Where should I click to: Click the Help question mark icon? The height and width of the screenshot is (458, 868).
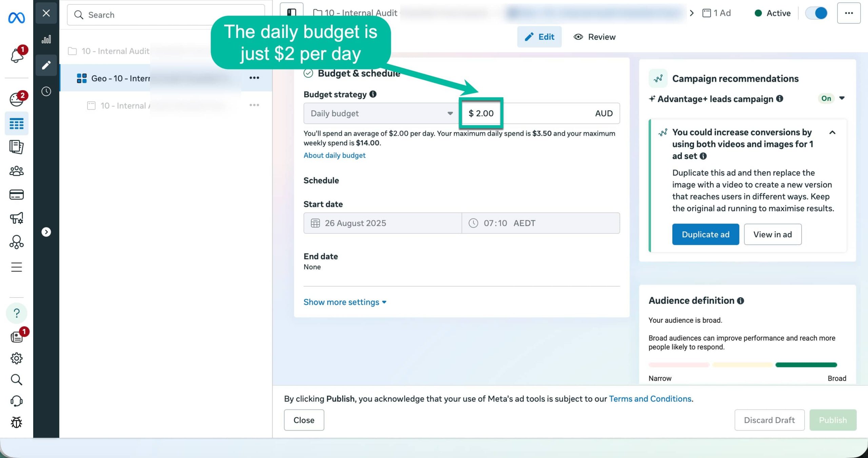point(16,313)
